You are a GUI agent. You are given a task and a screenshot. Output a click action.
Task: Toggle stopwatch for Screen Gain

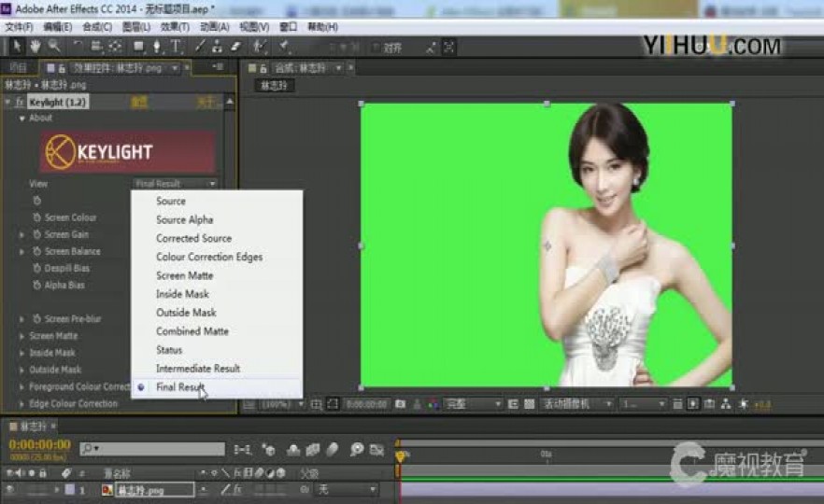36,234
